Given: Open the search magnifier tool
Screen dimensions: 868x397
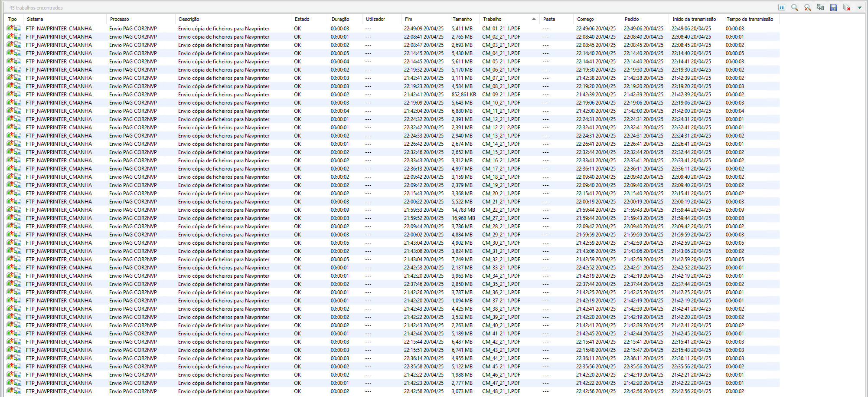Looking at the screenshot, I should tap(795, 7).
